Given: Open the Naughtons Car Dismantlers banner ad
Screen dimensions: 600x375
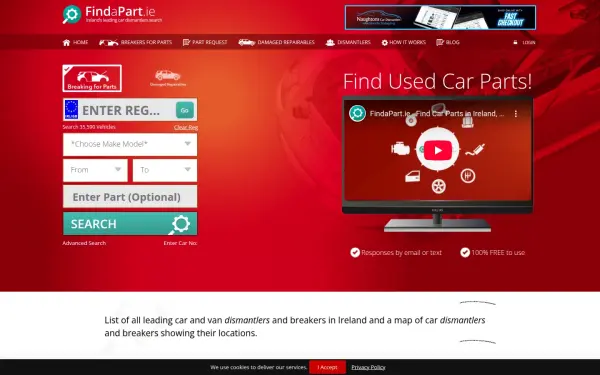Looking at the screenshot, I should click(440, 17).
